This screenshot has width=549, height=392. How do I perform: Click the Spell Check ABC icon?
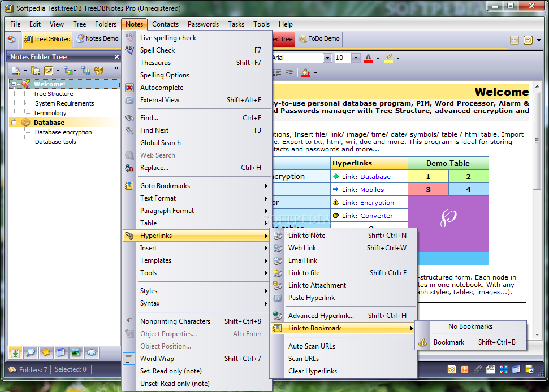coord(129,50)
